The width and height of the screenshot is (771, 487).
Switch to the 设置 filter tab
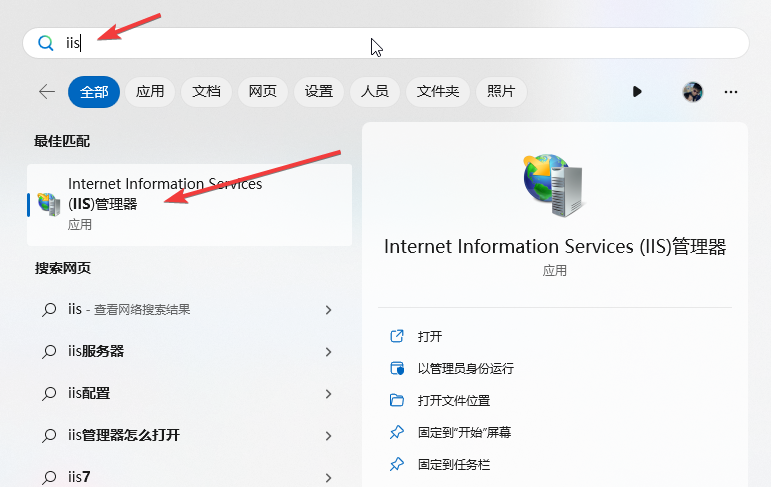pyautogui.click(x=319, y=91)
